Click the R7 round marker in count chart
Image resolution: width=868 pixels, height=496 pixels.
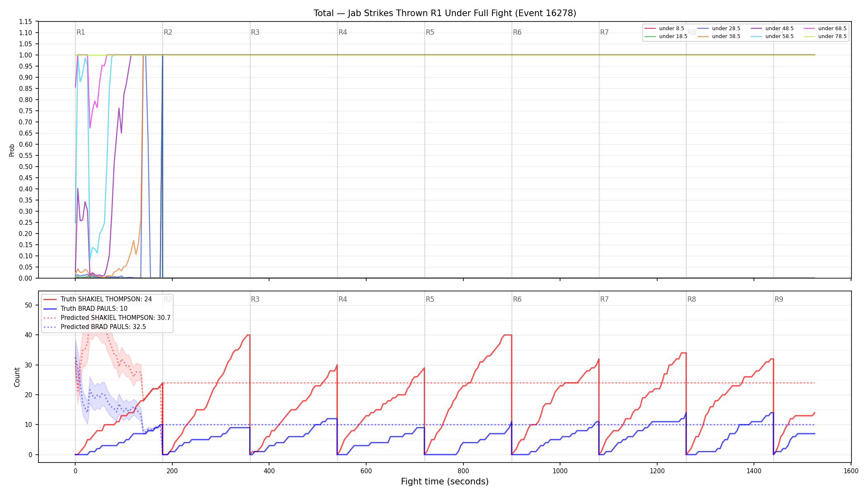click(604, 299)
